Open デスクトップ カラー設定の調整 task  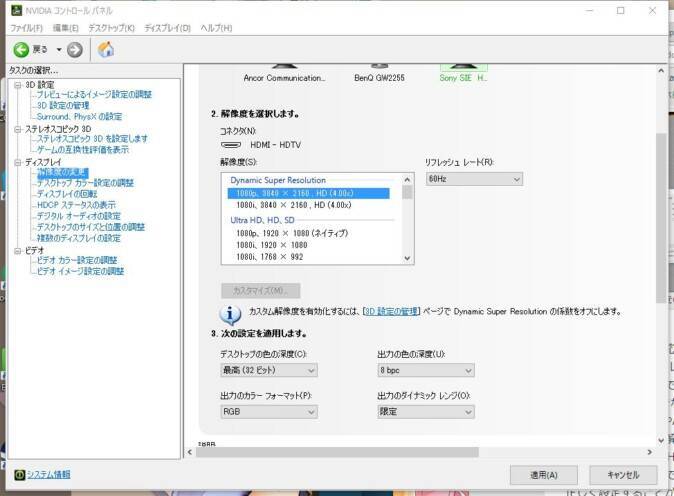[85, 183]
